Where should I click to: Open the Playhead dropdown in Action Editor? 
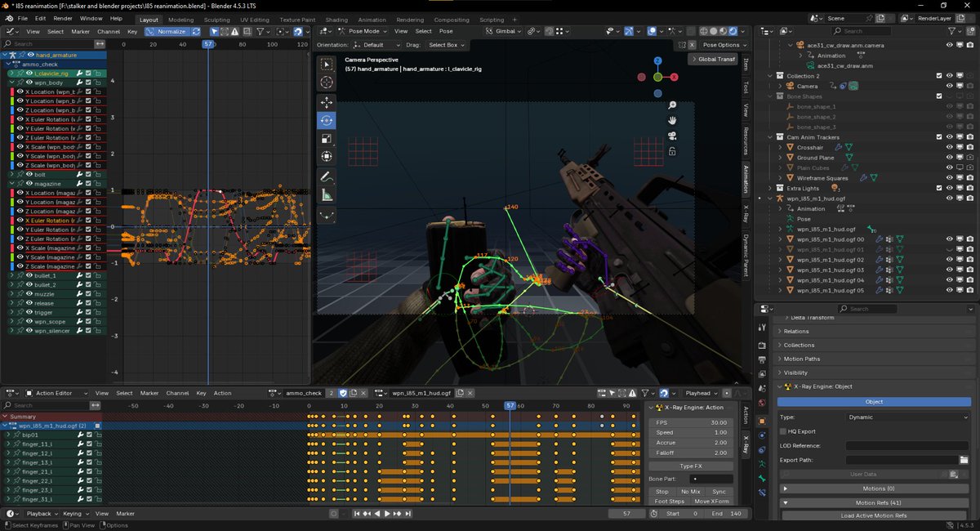click(x=701, y=393)
